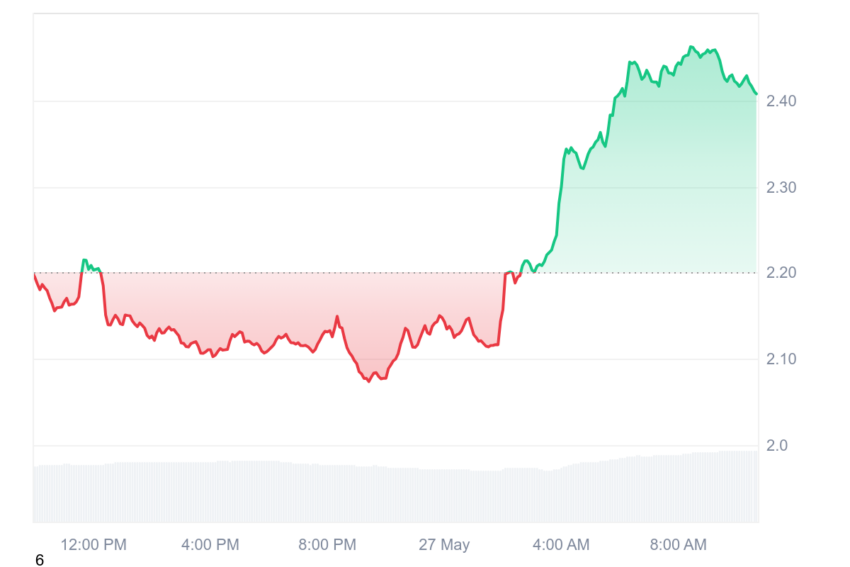Select the 4:00 PM time axis label

[210, 544]
